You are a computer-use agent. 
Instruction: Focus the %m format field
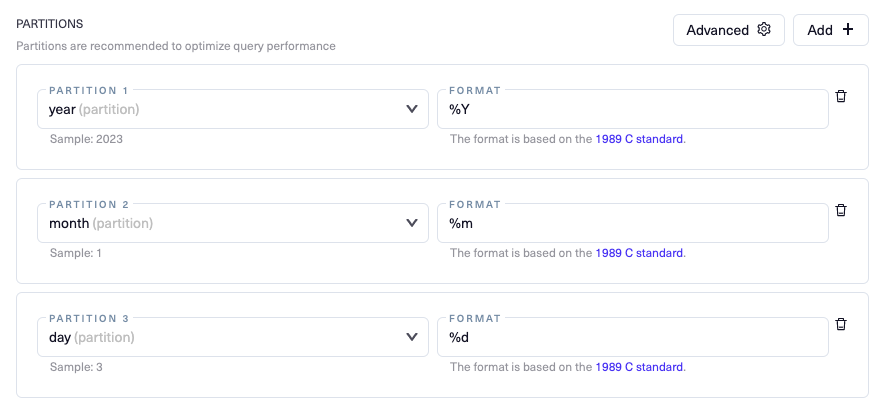pos(632,223)
